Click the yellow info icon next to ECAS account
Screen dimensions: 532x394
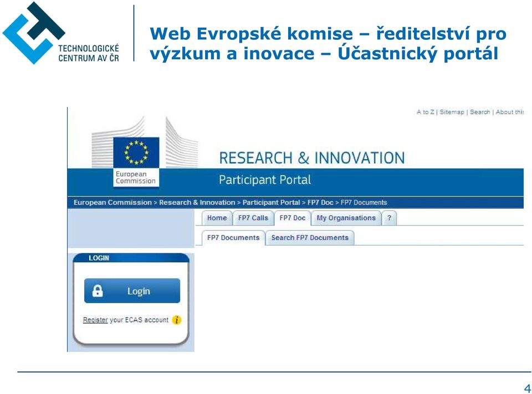click(177, 320)
